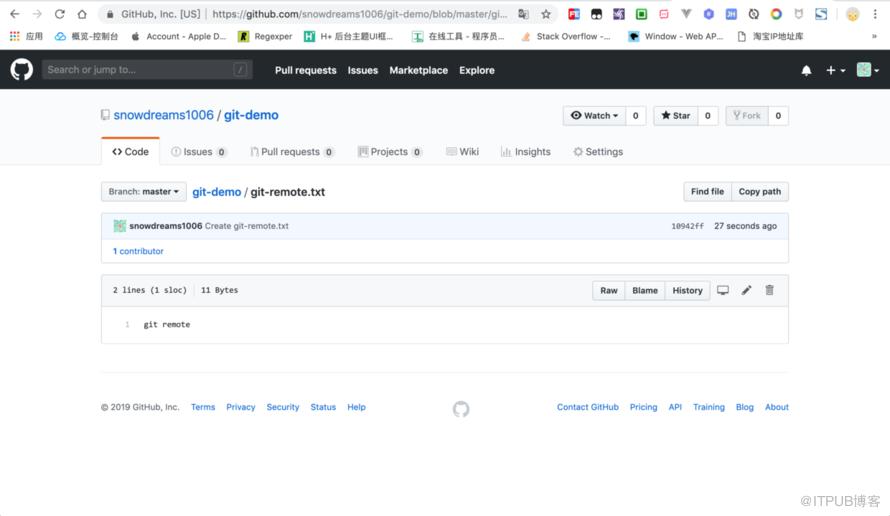The image size is (890, 516).
Task: View the Raw file
Action: tap(608, 291)
